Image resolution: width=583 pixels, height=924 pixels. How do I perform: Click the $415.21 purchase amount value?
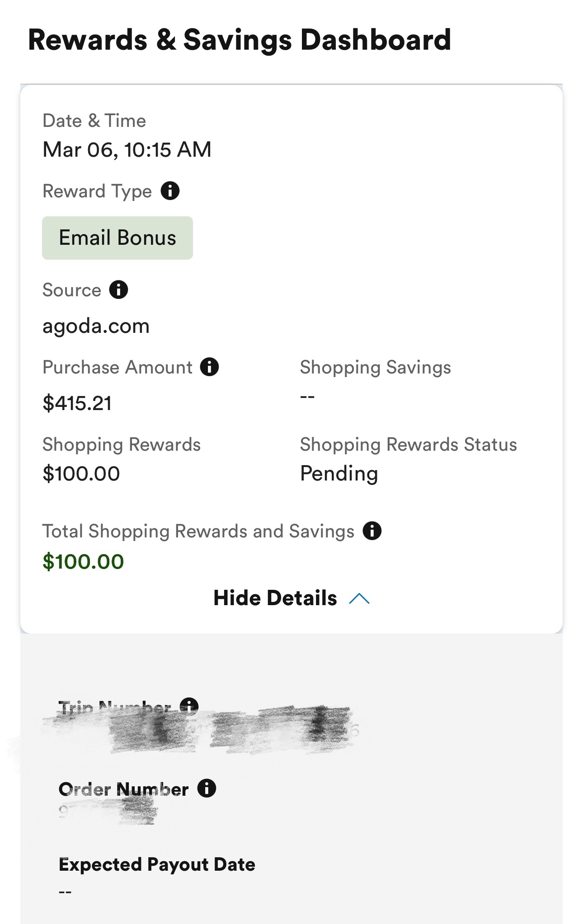pyautogui.click(x=77, y=403)
